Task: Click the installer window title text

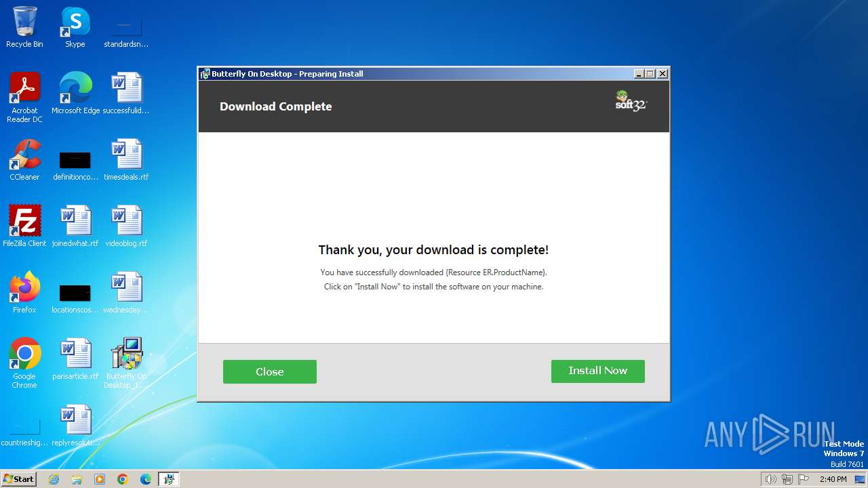Action: tap(287, 74)
